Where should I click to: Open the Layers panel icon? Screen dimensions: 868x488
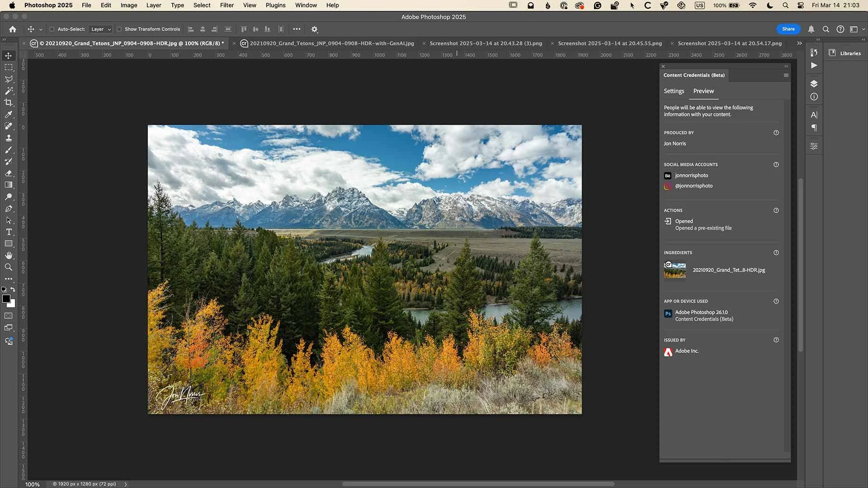point(814,84)
